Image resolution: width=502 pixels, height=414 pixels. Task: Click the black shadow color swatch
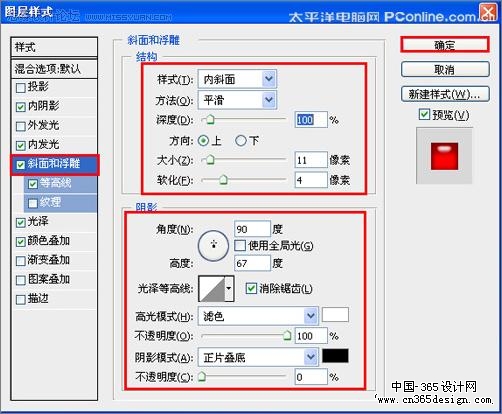point(335,356)
